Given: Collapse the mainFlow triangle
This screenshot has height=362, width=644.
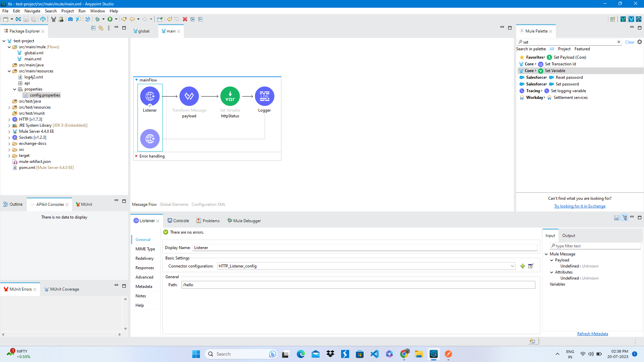Looking at the screenshot, I should tap(137, 80).
